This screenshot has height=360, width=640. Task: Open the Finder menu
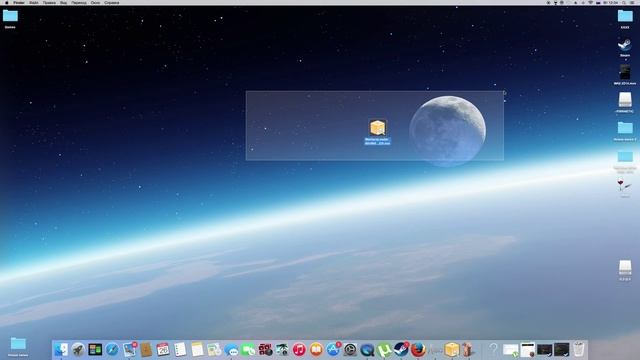pyautogui.click(x=19, y=2)
